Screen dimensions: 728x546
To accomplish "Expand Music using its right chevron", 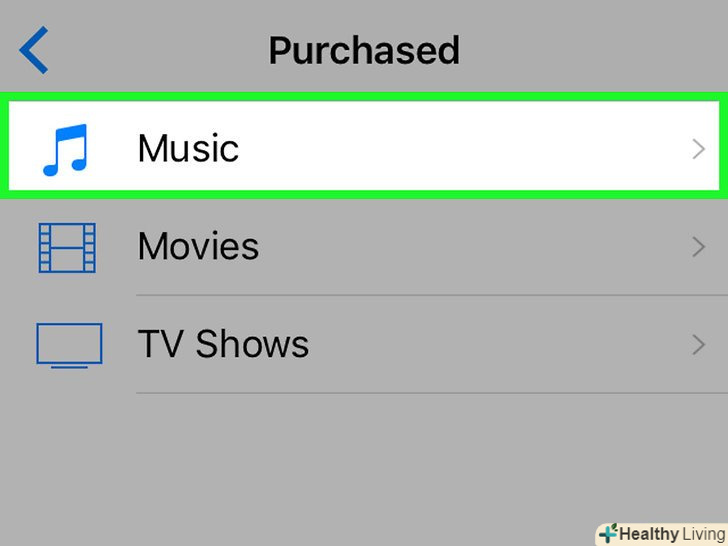I will [698, 150].
